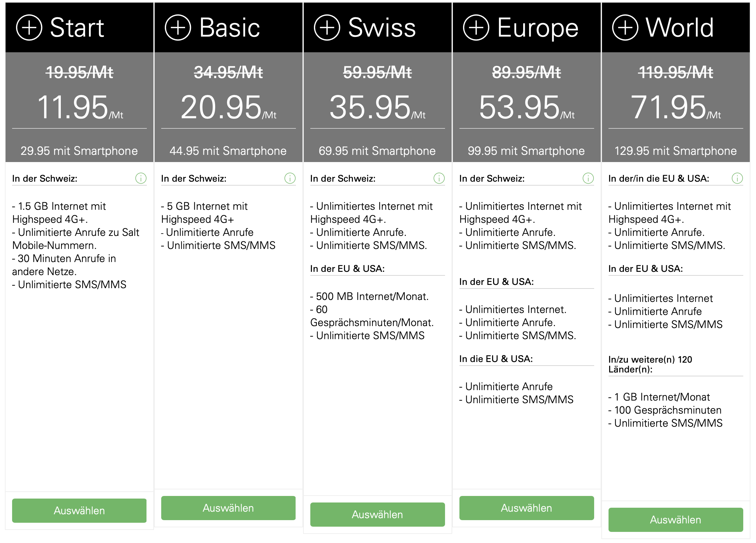Viewport: 756px width, 543px height.
Task: Show info for World plan EU & USA
Action: (x=737, y=178)
